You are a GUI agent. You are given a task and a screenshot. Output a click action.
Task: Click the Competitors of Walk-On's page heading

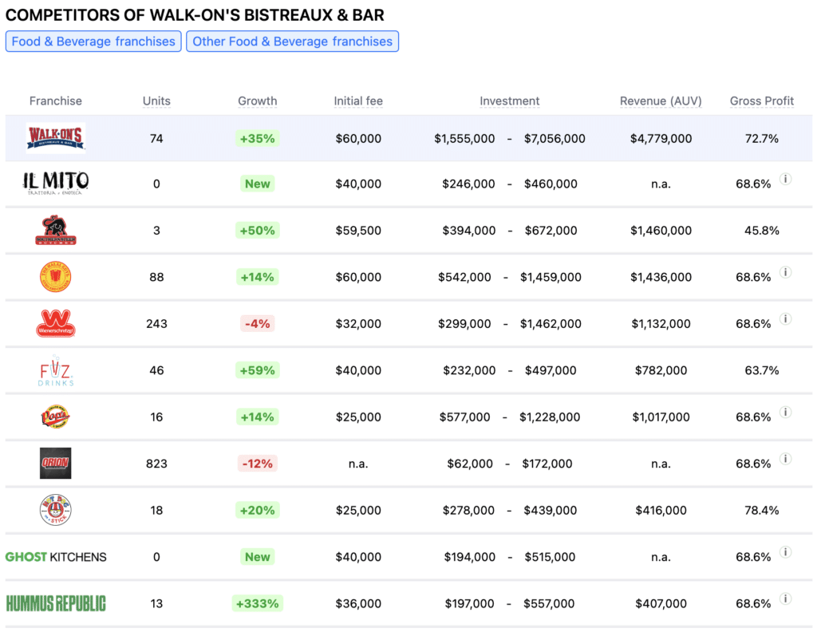coord(195,15)
